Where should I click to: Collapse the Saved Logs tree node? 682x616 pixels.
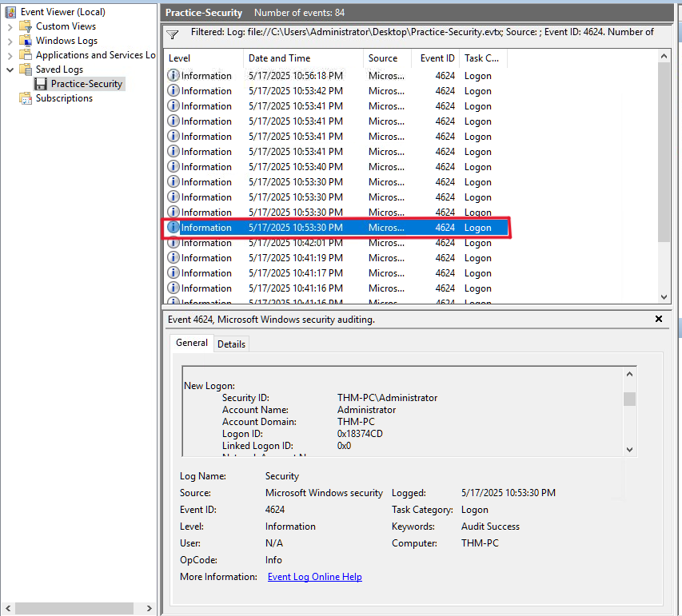(x=10, y=70)
